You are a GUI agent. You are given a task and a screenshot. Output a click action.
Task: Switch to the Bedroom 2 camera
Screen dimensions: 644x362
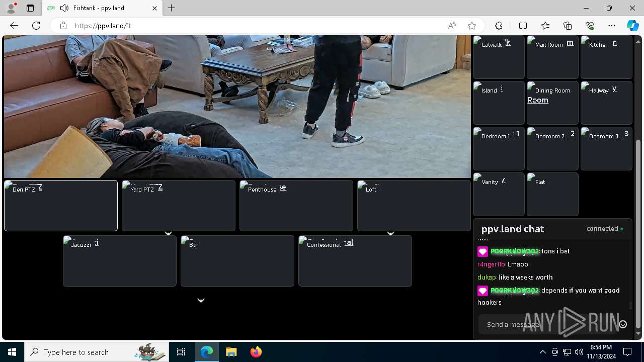[552, 148]
